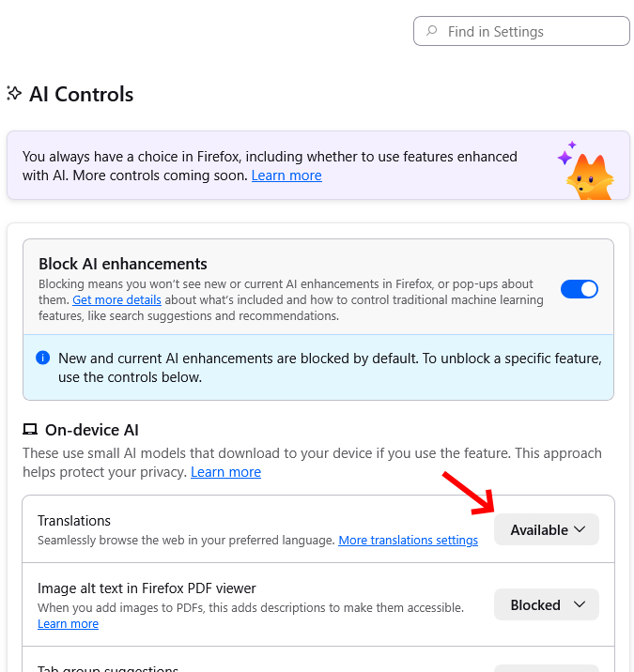
Task: Click the blue info icon in the notice
Action: click(x=42, y=358)
